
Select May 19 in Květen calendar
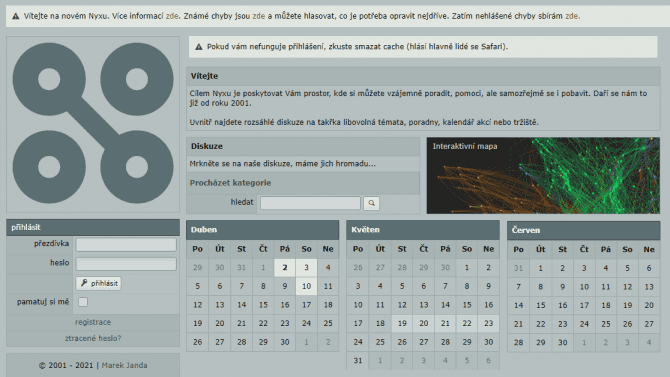tap(402, 324)
